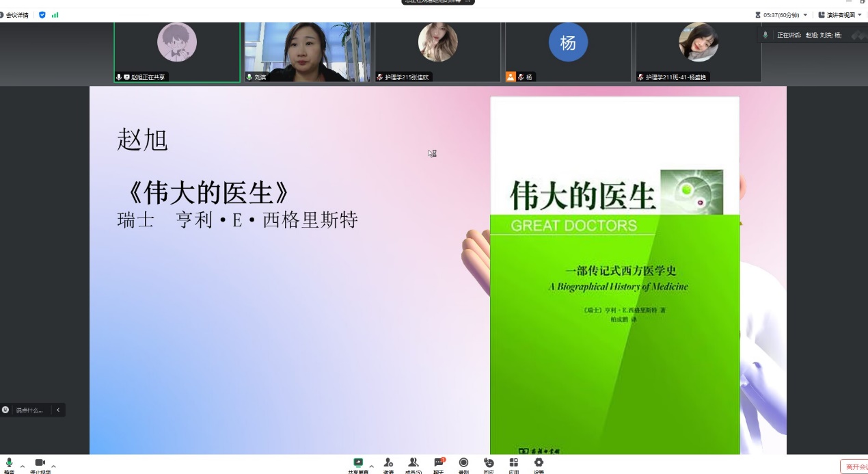This screenshot has height=474, width=868.
Task: Start recording with the record icon
Action: coord(463,463)
